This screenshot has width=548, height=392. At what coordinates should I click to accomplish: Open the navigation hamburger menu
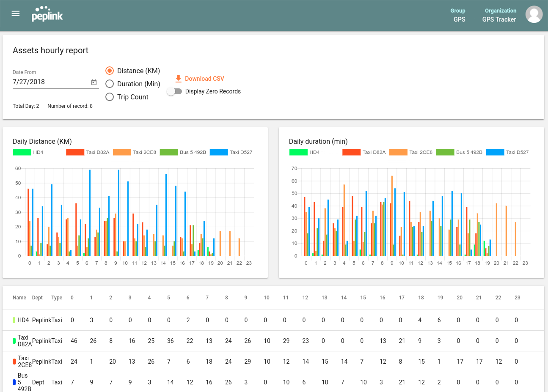click(15, 13)
